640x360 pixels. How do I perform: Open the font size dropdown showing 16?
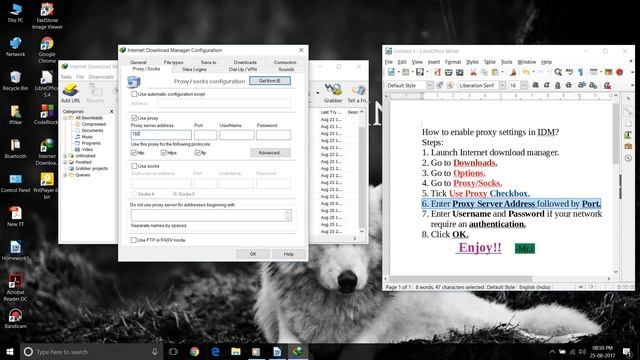coord(524,85)
